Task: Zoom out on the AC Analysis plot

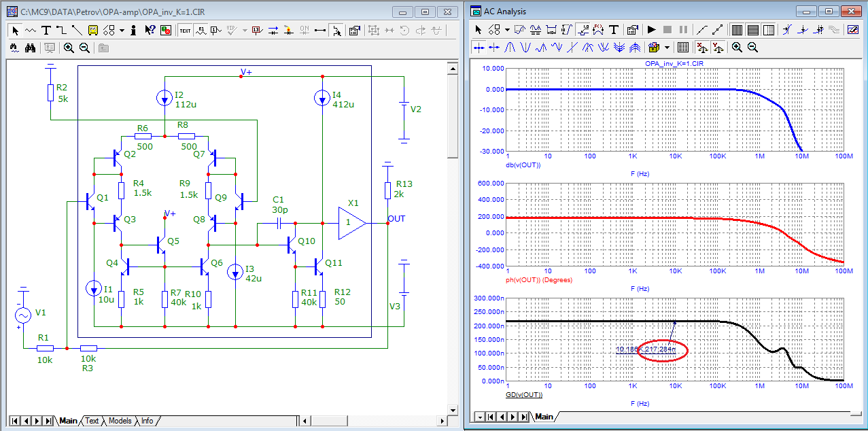Action: 752,48
